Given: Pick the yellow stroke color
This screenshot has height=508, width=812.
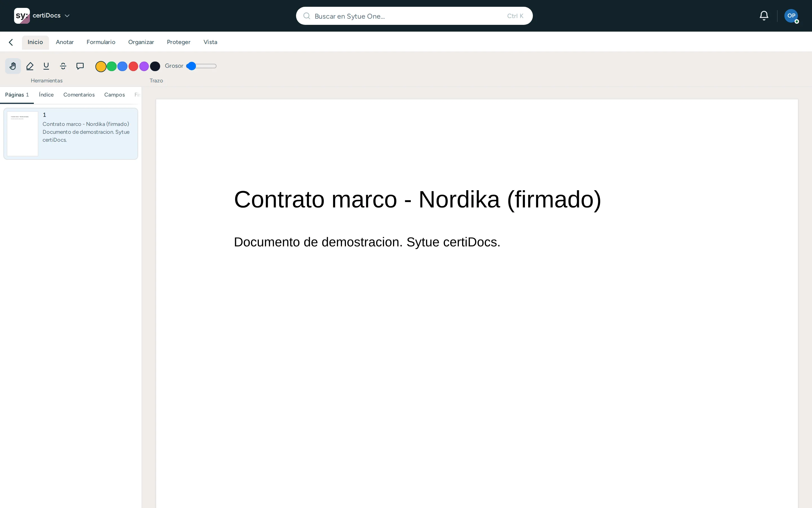Looking at the screenshot, I should pyautogui.click(x=101, y=66).
